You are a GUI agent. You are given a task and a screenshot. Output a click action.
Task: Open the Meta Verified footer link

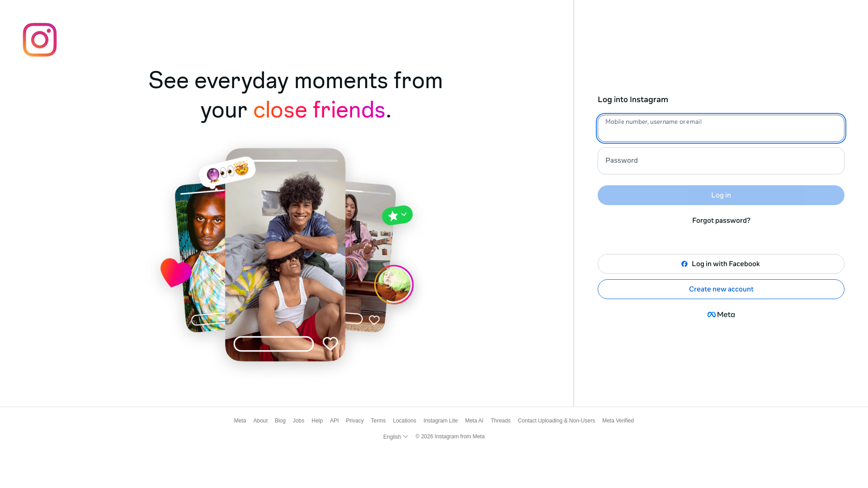(x=618, y=421)
